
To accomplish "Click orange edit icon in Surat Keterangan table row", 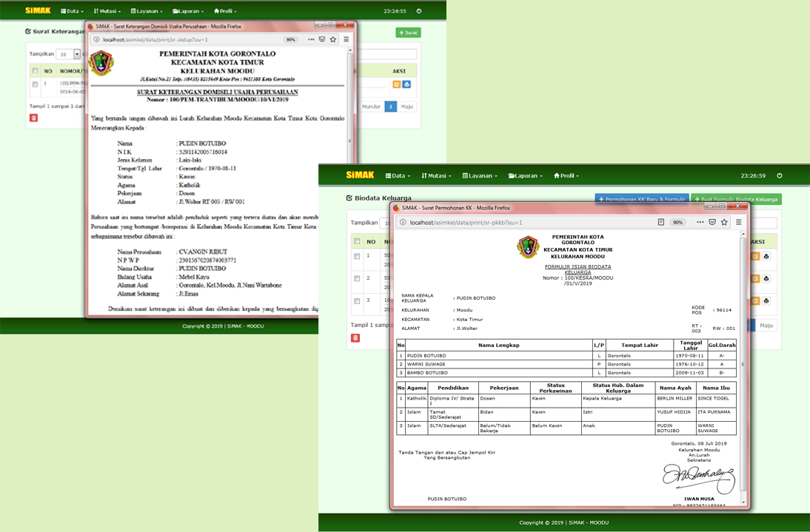I will [397, 84].
